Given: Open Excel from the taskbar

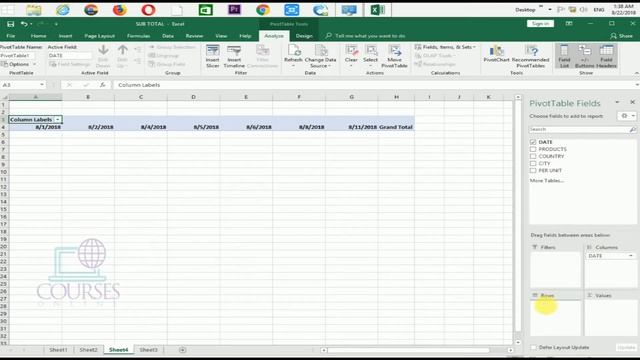Looking at the screenshot, I should [378, 10].
